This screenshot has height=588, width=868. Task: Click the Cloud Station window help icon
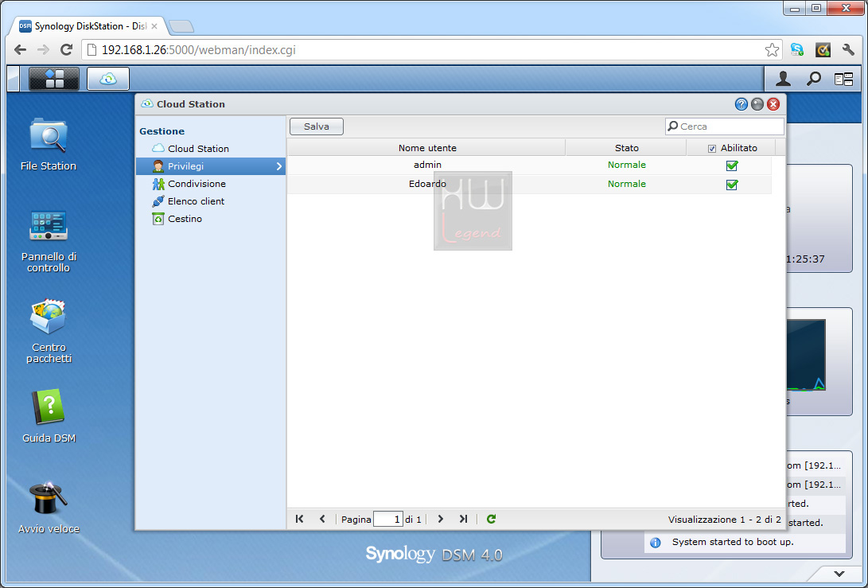(741, 104)
